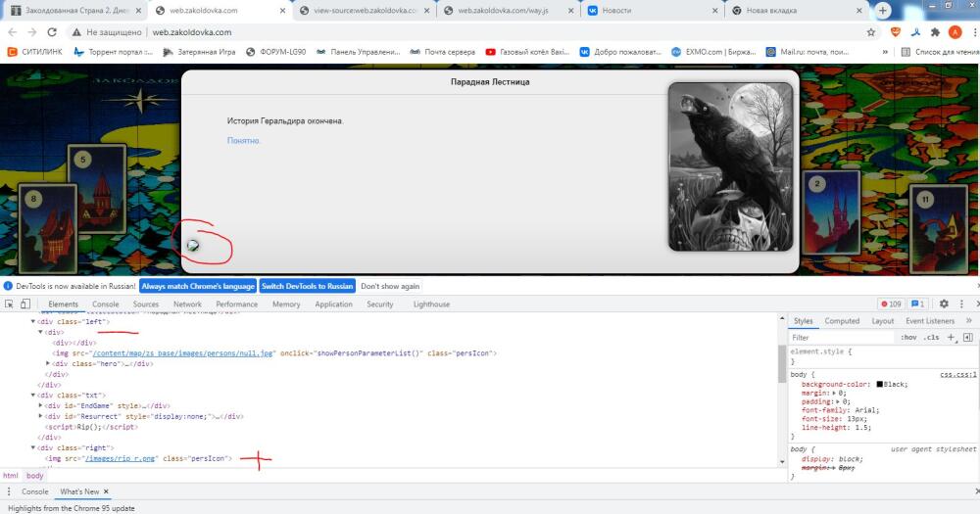Open the Extensions puzzle icon
Screen dimensions: 980x514
tap(935, 32)
